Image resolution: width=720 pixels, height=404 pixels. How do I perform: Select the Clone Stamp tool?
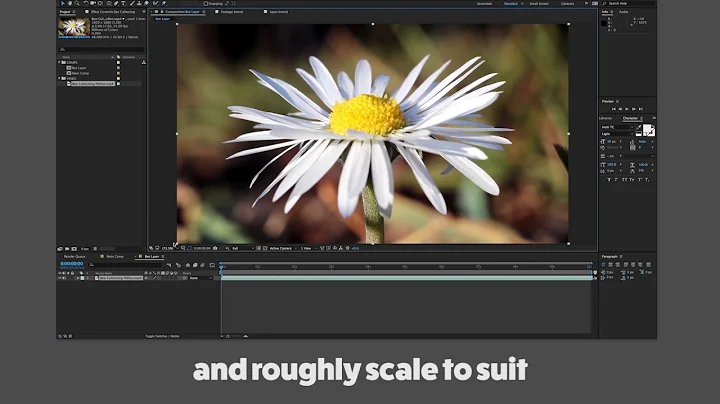tap(139, 3)
